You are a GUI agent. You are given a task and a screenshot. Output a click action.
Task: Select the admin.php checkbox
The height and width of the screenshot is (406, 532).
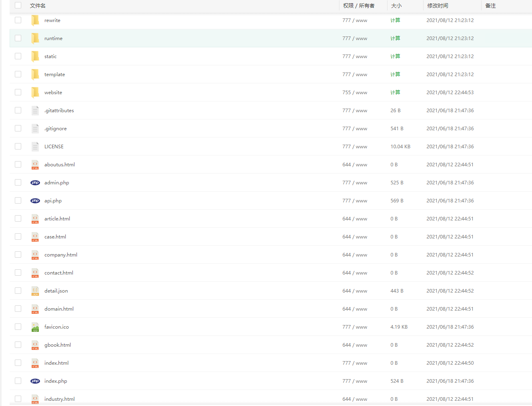pyautogui.click(x=18, y=182)
